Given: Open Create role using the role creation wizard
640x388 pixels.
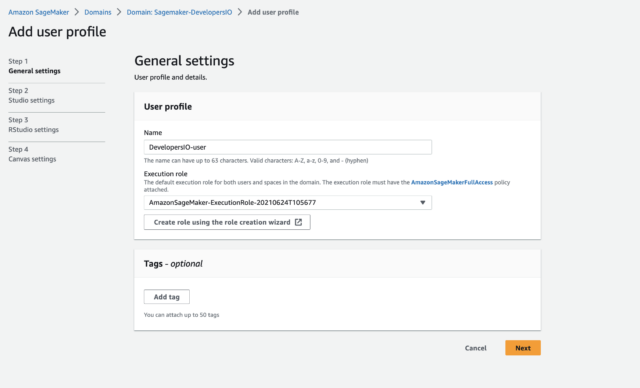Looking at the screenshot, I should pyautogui.click(x=227, y=222).
